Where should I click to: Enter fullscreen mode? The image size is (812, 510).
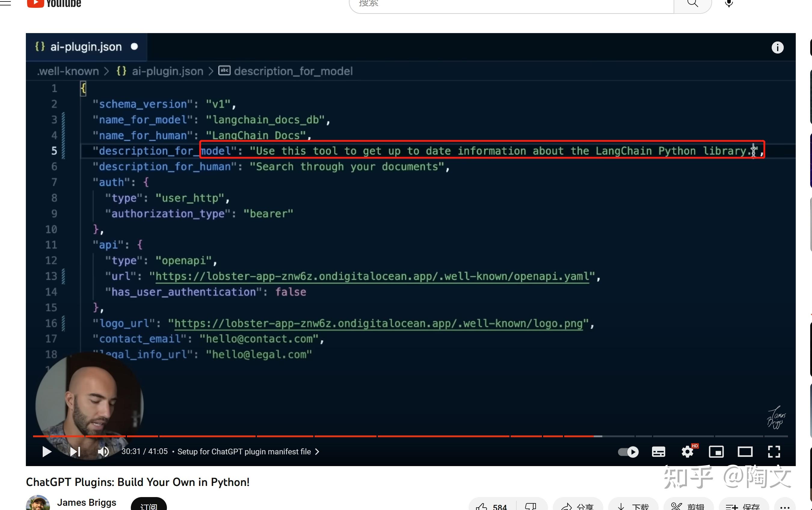[774, 452]
